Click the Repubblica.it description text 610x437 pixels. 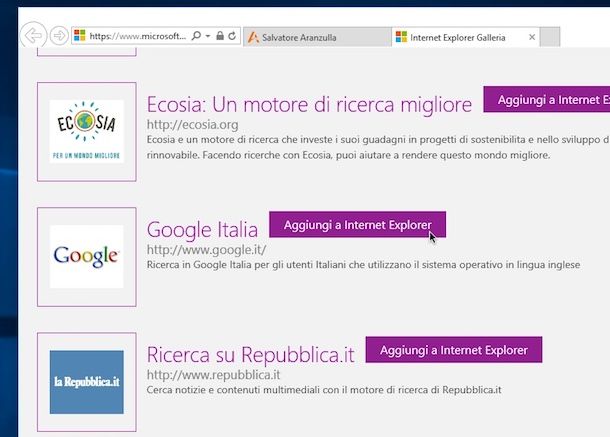[324, 390]
